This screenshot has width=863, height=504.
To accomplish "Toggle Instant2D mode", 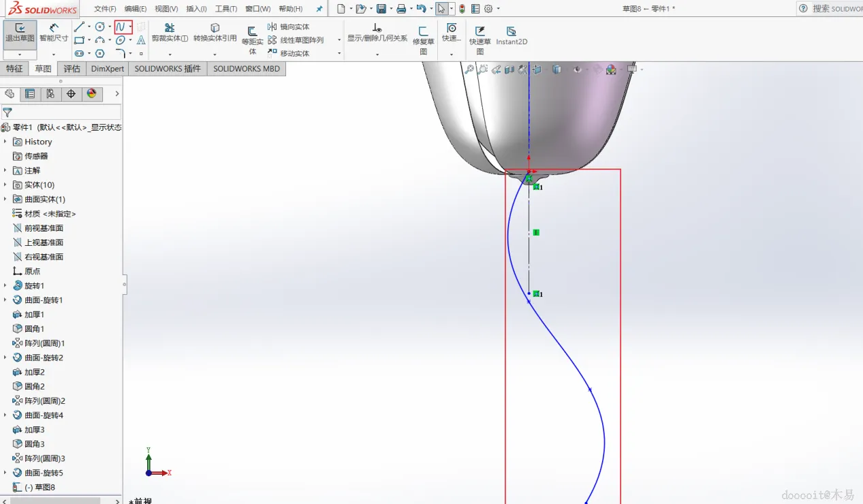I will tap(511, 35).
